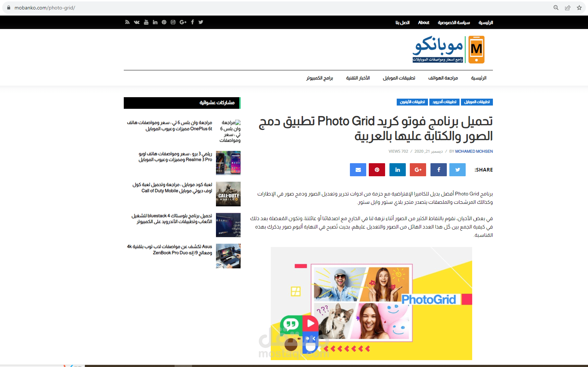Open bluestack 4 download article link

point(172,219)
